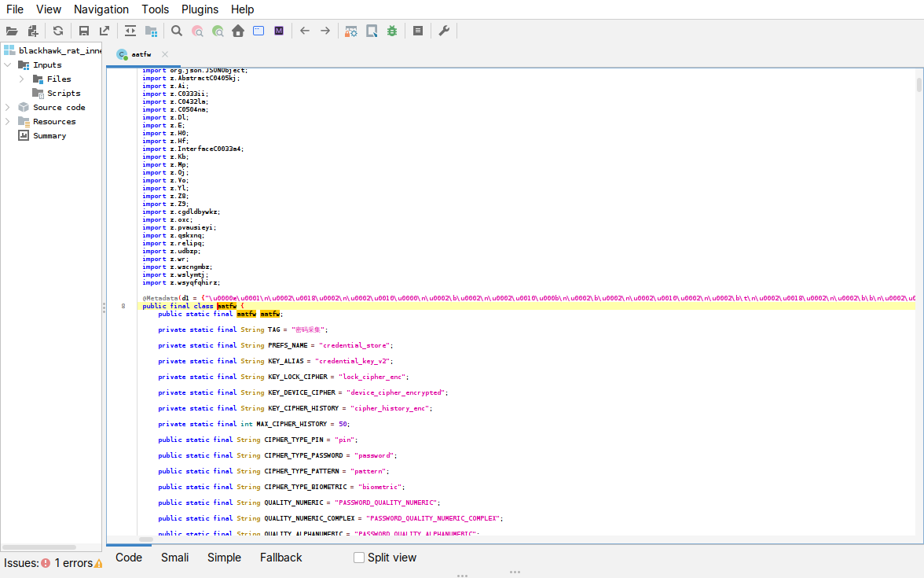The height and width of the screenshot is (578, 924).
Task: Save all with the floppy disk icon
Action: (x=83, y=31)
